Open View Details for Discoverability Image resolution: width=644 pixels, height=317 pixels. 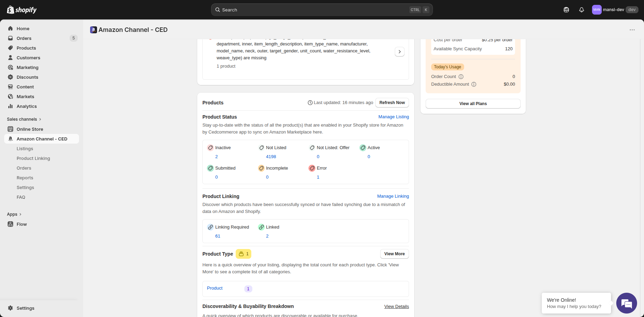397,307
